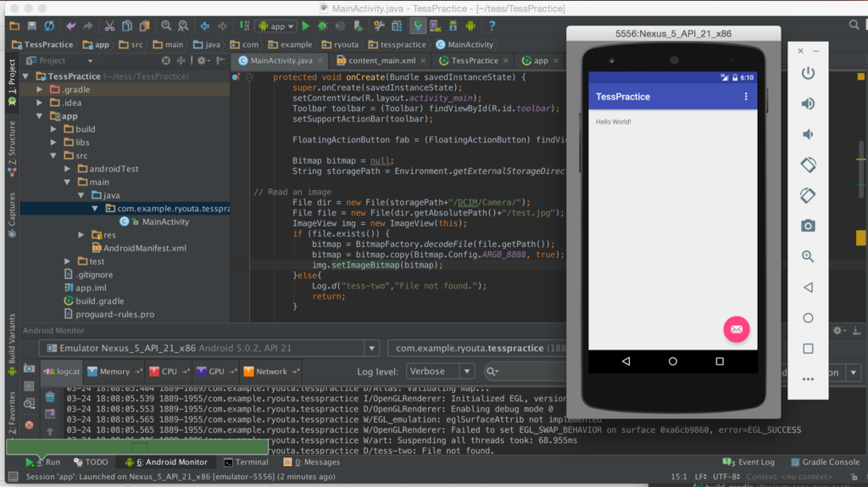The image size is (868, 487).
Task: Select build.gradle file in tree
Action: (99, 301)
